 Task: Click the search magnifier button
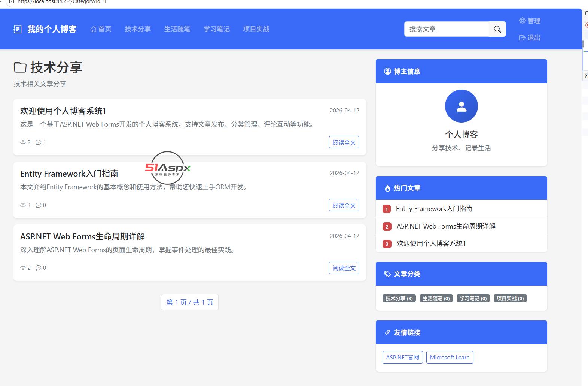pyautogui.click(x=497, y=29)
